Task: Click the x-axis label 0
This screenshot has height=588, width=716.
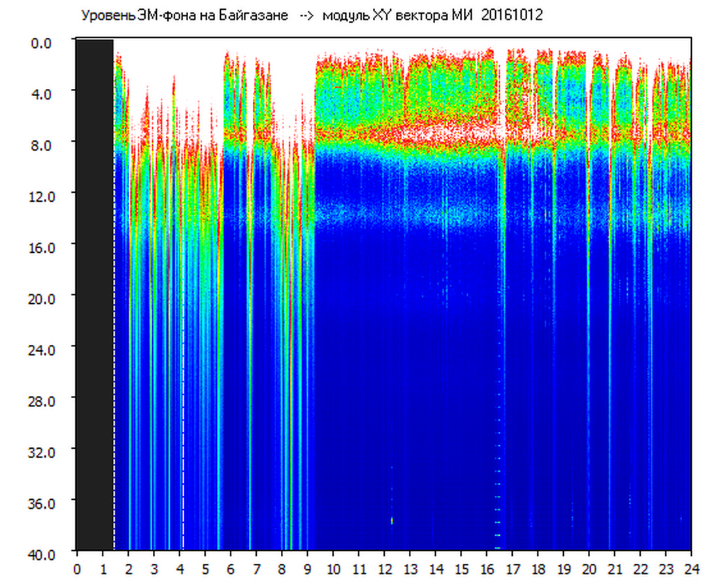Action: coord(77,568)
